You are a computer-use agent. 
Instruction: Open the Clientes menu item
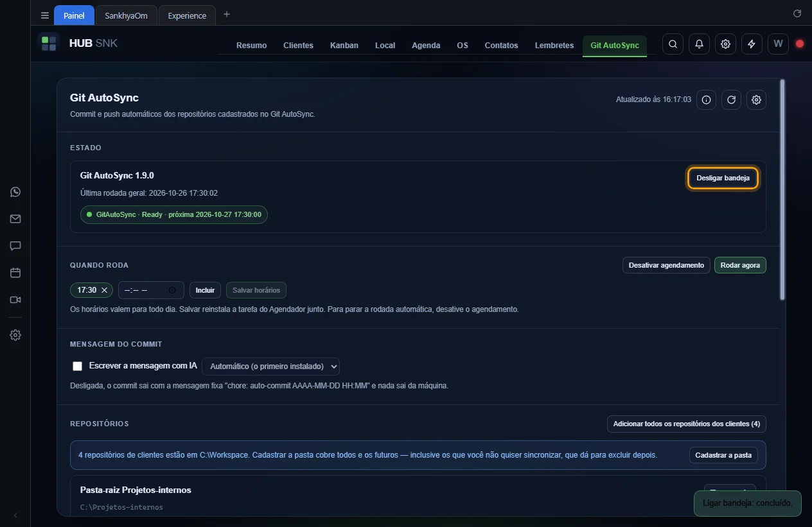pyautogui.click(x=298, y=45)
